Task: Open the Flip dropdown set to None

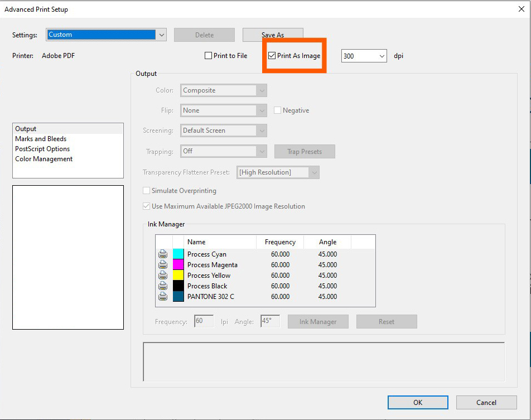Action: point(224,110)
